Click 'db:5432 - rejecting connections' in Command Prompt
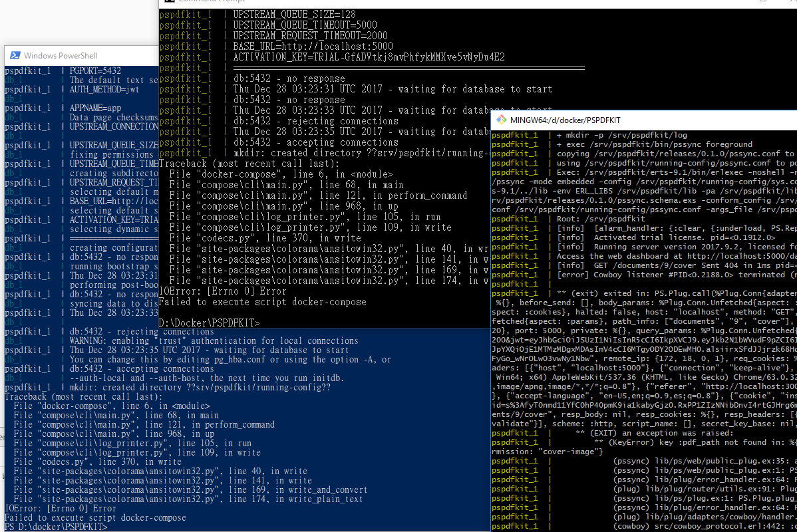Viewport: 797px width, 532px height. click(x=315, y=122)
